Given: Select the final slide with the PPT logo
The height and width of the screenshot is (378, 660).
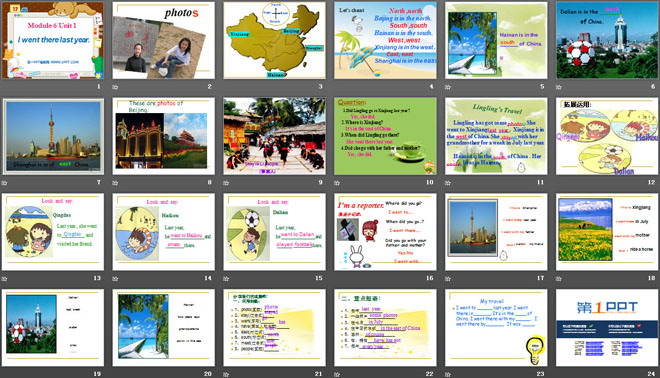Looking at the screenshot, I should [x=607, y=327].
